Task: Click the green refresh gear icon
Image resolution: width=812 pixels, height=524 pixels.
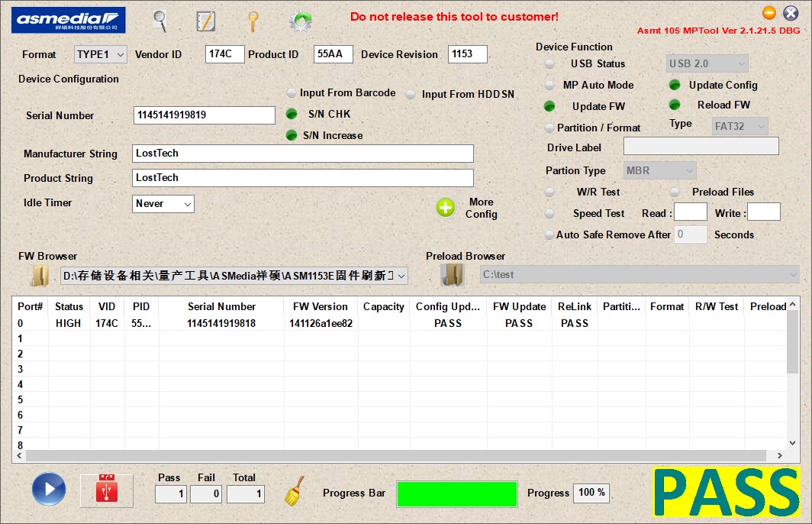Action: point(301,21)
